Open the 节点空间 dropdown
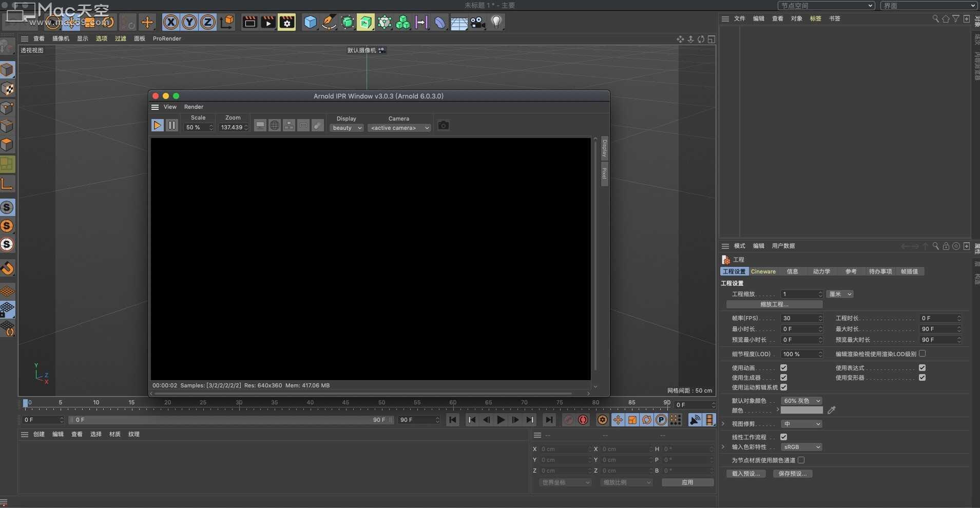The image size is (980, 508). [x=826, y=6]
